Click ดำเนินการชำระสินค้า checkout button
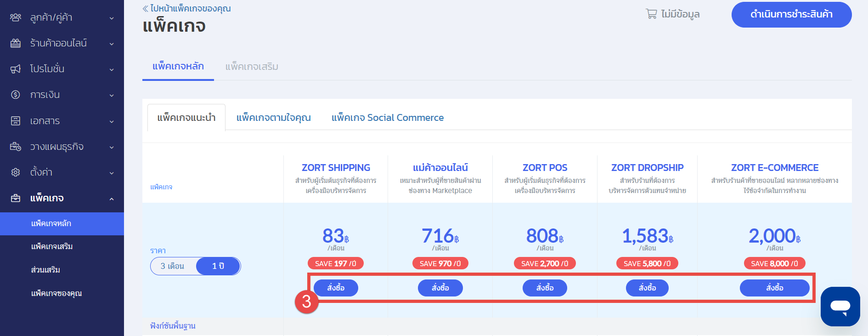The height and width of the screenshot is (336, 868). [792, 14]
